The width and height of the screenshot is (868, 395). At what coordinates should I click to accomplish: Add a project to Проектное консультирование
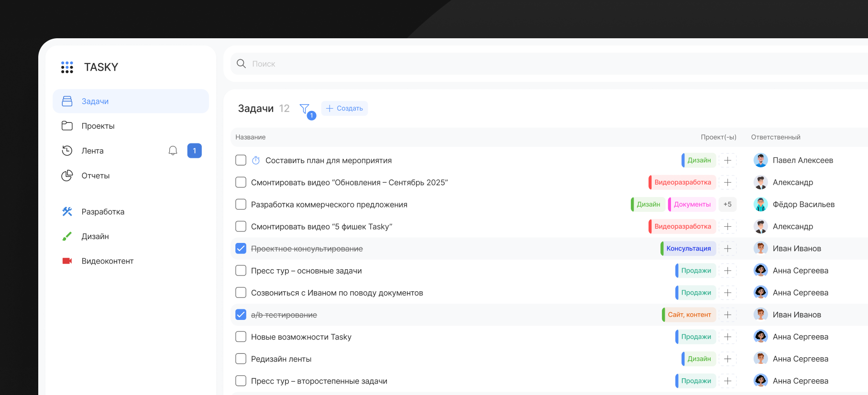[x=727, y=248]
